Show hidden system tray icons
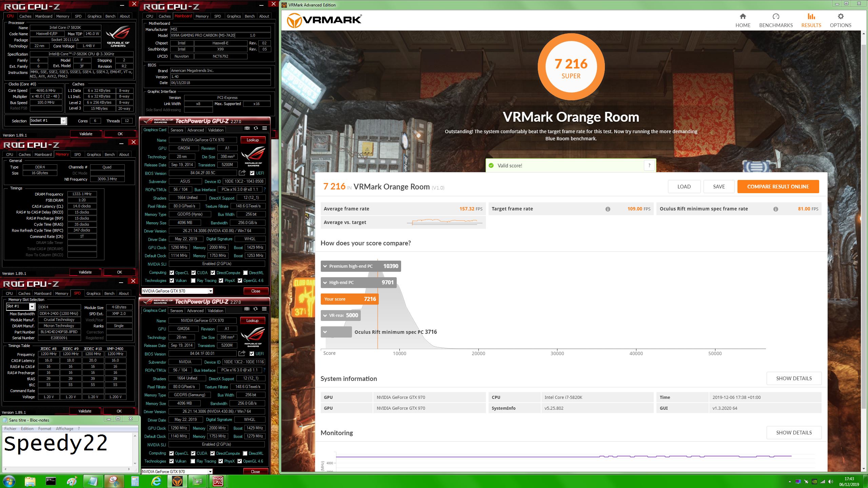 [x=790, y=482]
